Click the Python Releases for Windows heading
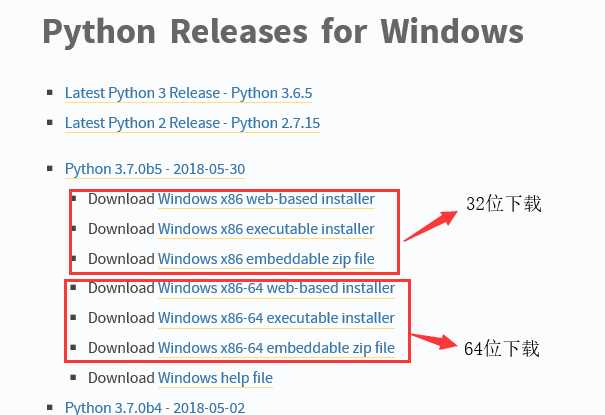The height and width of the screenshot is (415, 605). [283, 32]
